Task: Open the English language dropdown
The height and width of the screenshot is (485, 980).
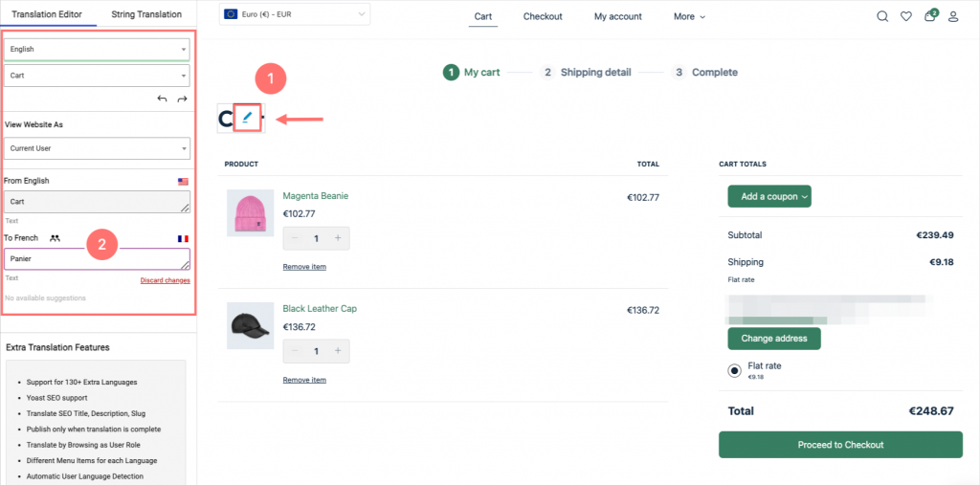Action: tap(97, 49)
